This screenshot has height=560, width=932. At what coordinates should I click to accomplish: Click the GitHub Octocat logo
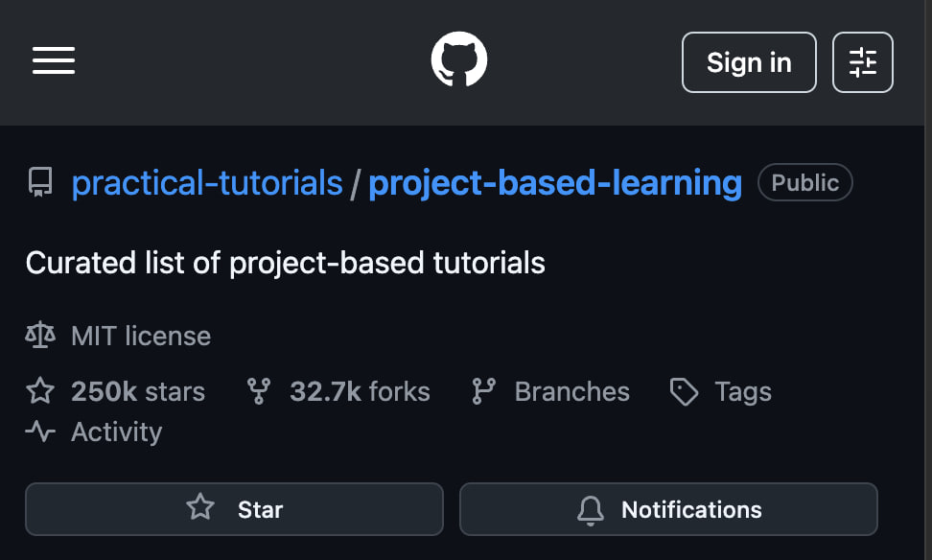(459, 61)
